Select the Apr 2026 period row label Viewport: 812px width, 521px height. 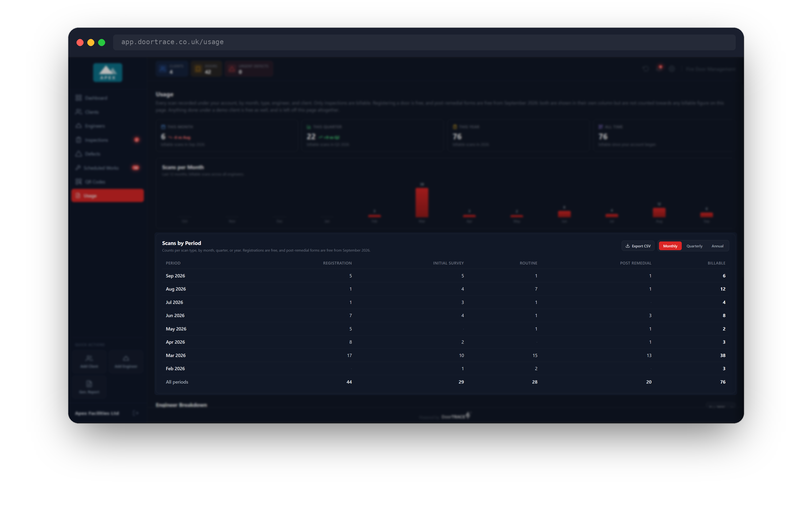175,342
